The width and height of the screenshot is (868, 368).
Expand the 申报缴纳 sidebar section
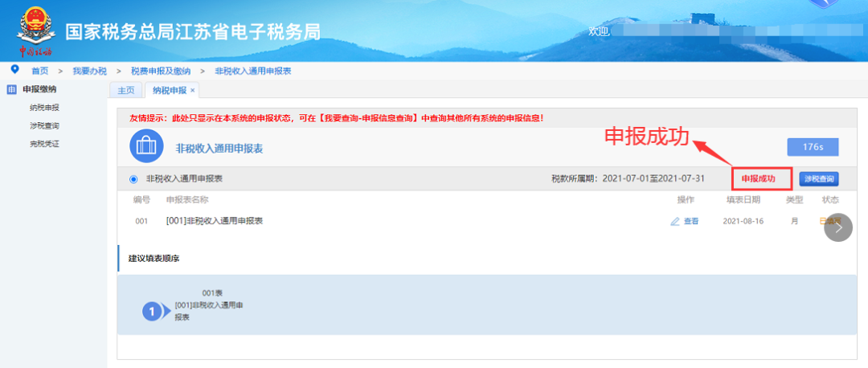[x=39, y=90]
